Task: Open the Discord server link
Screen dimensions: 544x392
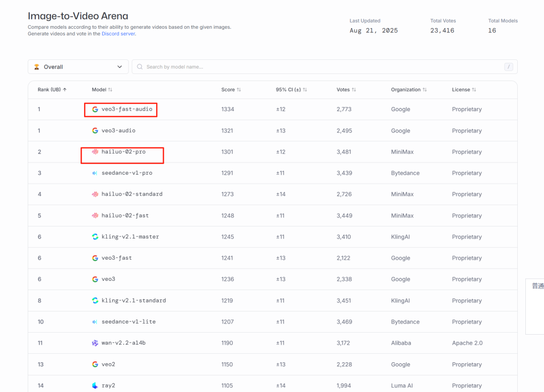Action: (118, 34)
